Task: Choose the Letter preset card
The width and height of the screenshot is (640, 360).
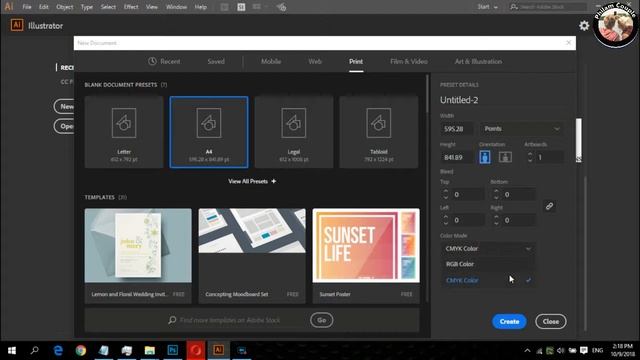Action: click(x=124, y=132)
